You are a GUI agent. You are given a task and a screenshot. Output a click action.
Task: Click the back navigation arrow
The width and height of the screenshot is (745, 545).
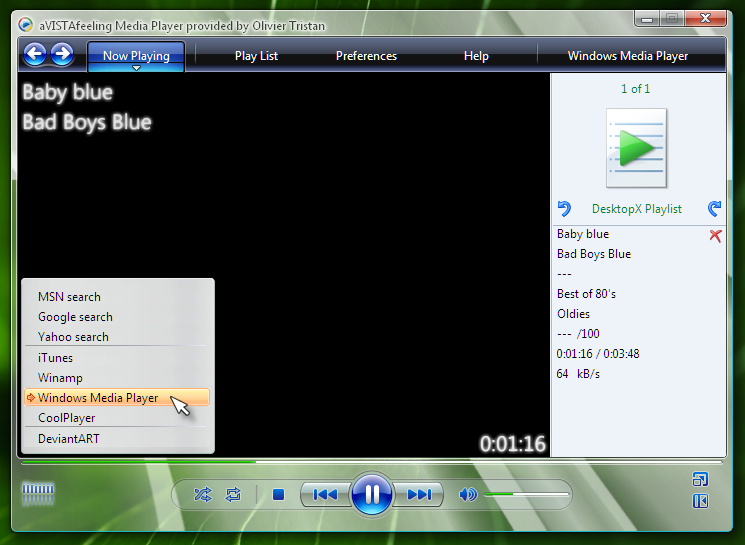pos(35,54)
